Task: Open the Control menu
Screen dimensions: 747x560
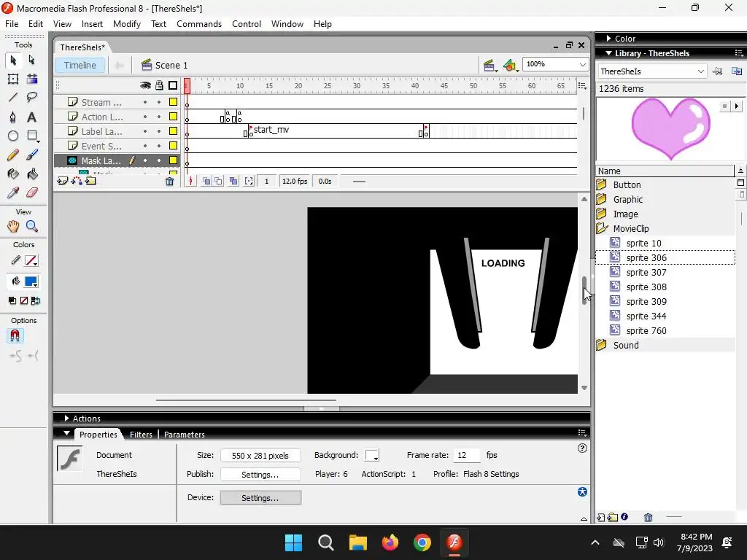Action: [x=247, y=24]
